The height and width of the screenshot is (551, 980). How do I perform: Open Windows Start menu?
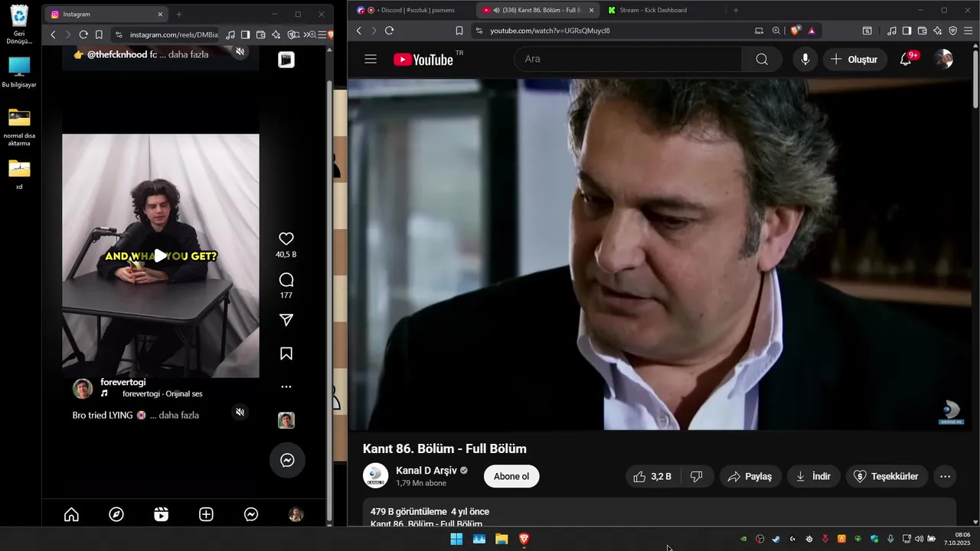tap(456, 539)
